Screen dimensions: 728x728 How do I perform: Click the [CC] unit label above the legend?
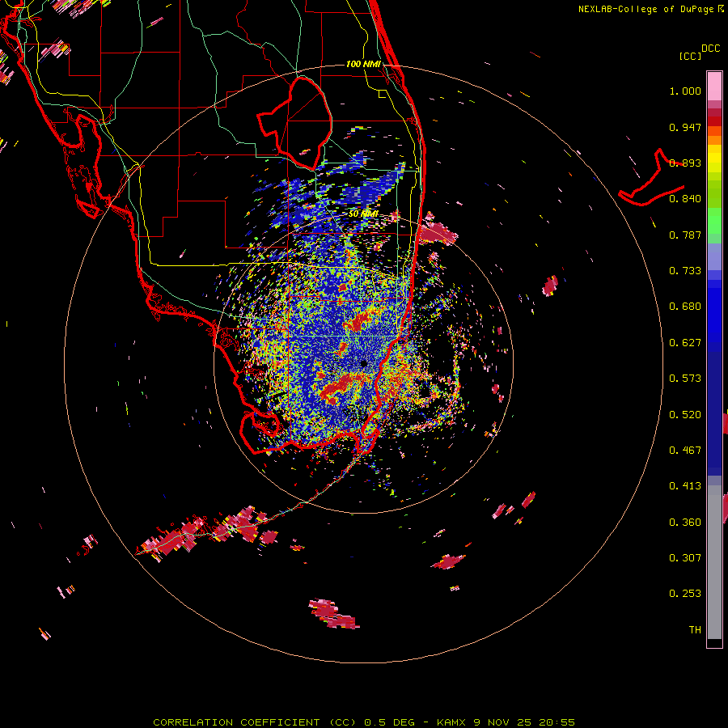tap(691, 56)
